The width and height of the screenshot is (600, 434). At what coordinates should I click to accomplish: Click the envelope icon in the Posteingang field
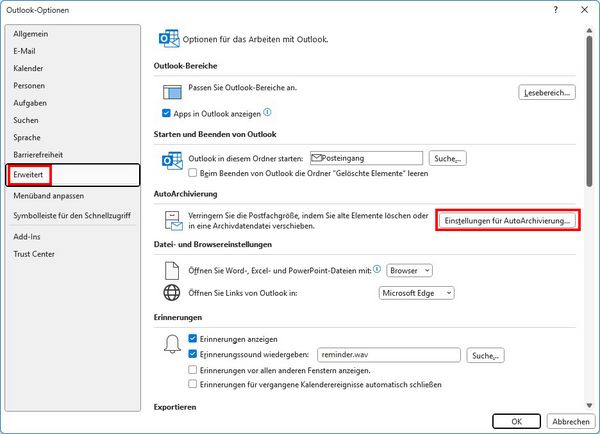click(x=316, y=158)
